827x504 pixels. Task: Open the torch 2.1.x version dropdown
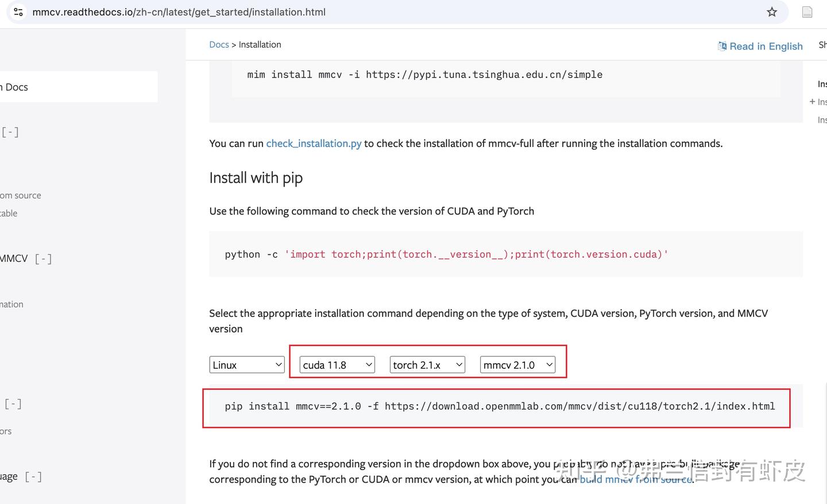pos(427,364)
